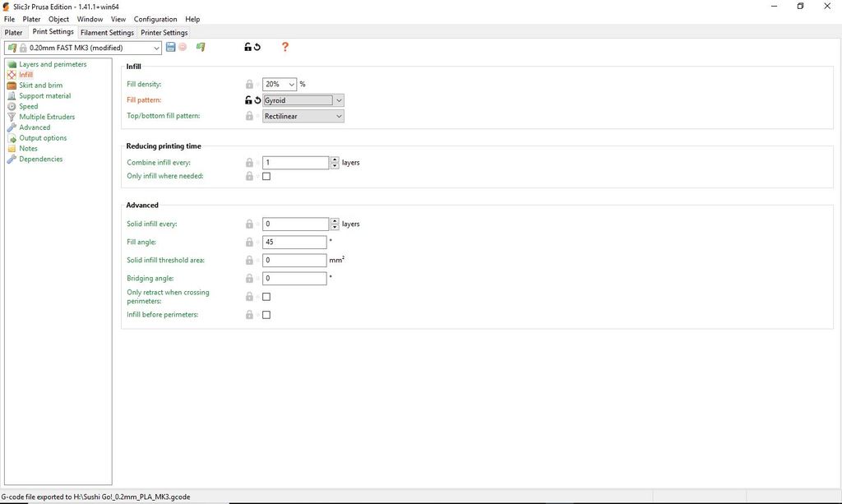This screenshot has height=504, width=842.
Task: Enable Infill before perimeters checkbox
Action: point(266,315)
